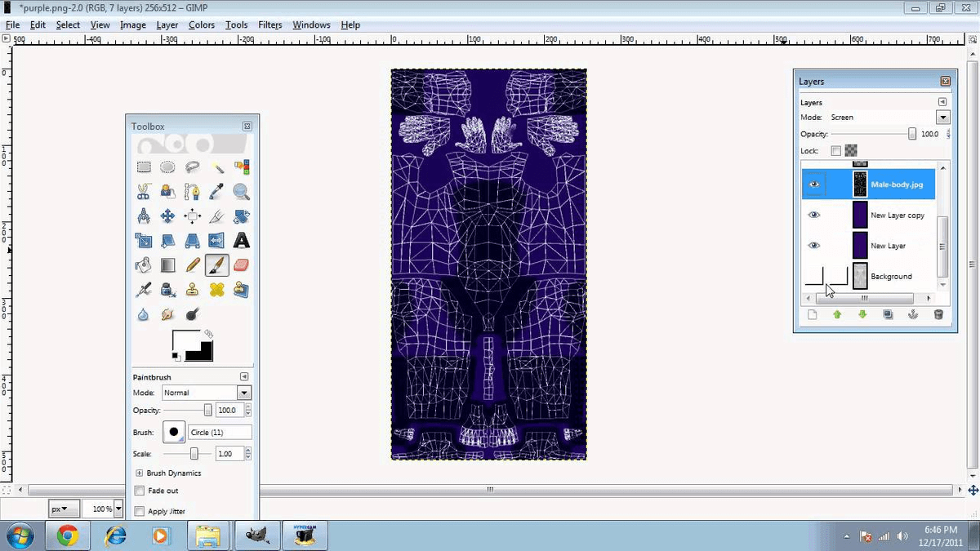Show the Background layer visibility

click(x=813, y=276)
